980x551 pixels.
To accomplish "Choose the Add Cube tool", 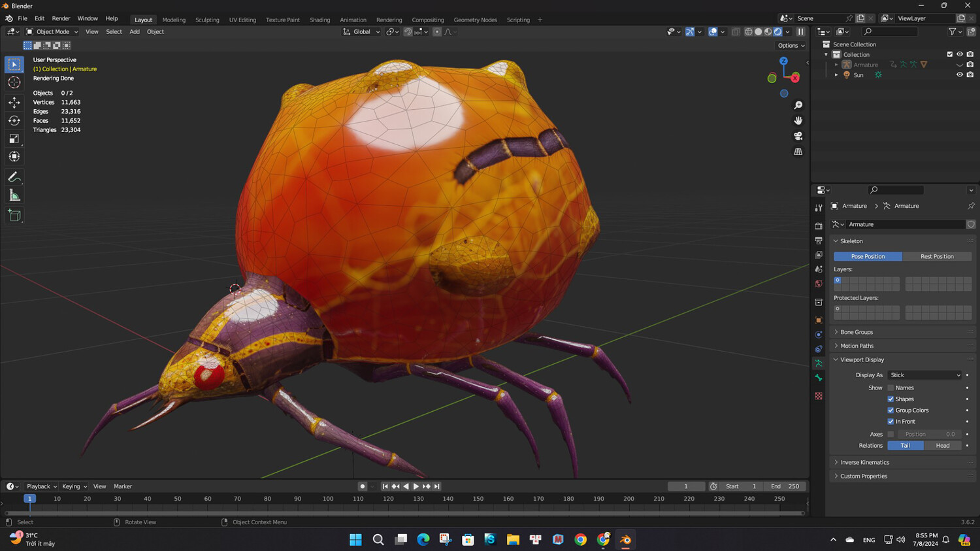I will (14, 216).
